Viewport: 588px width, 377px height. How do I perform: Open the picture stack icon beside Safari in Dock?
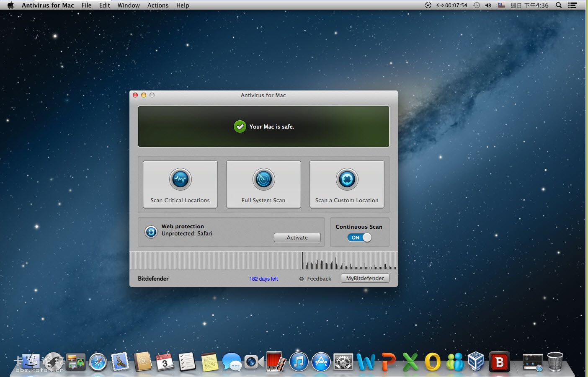click(x=75, y=362)
